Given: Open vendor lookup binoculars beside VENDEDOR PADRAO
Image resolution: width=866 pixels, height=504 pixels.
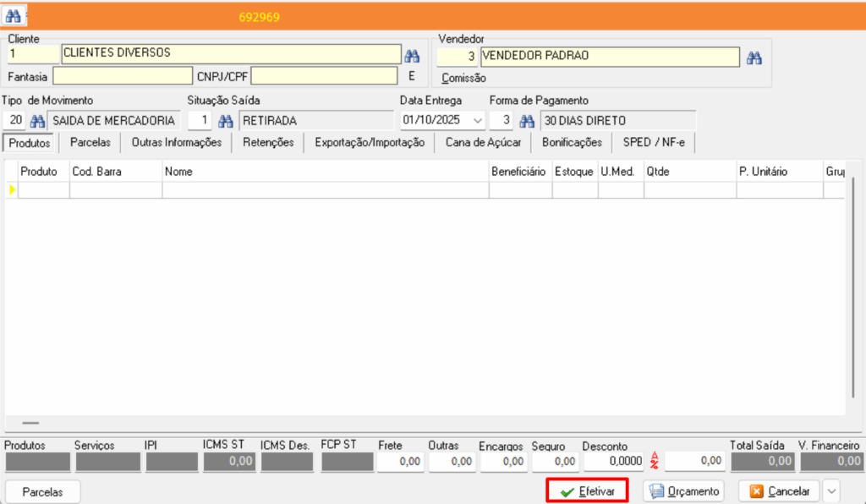Looking at the screenshot, I should 754,58.
